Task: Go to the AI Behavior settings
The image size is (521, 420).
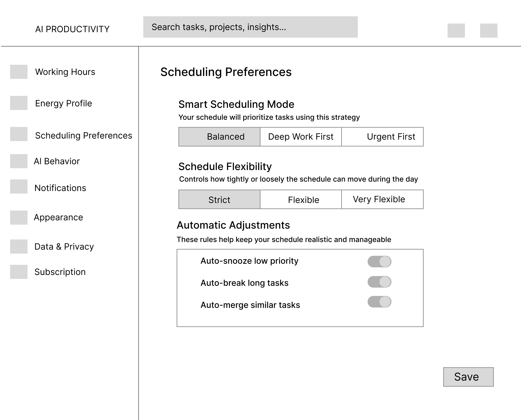Action: [x=57, y=161]
